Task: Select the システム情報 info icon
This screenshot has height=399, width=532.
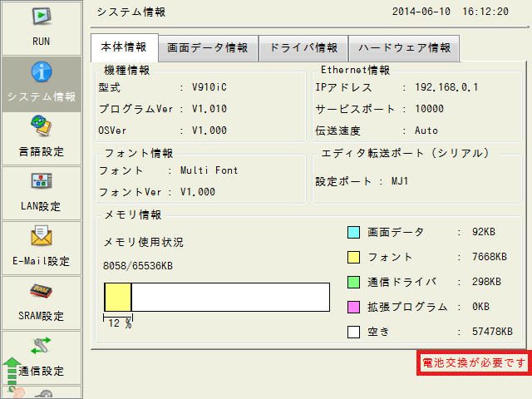Action: coord(42,74)
